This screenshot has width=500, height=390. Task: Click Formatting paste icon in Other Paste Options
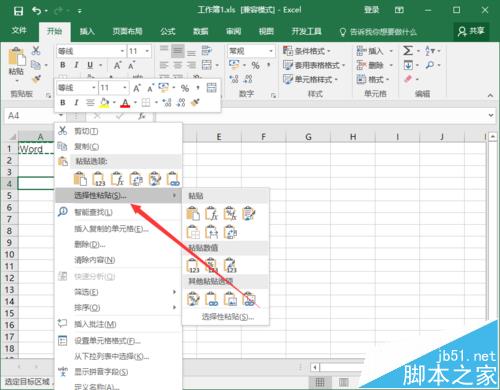click(x=193, y=299)
